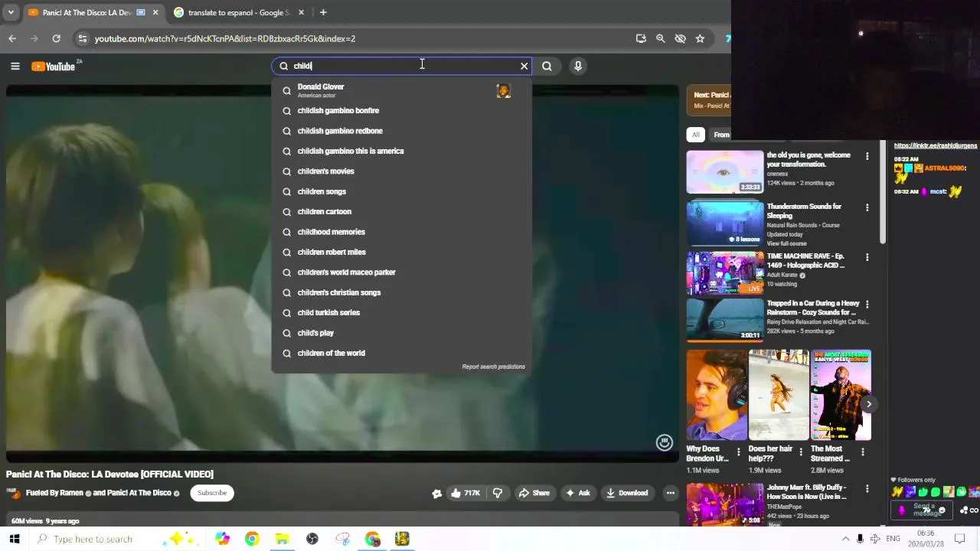Click the icon left of the like button

436,494
